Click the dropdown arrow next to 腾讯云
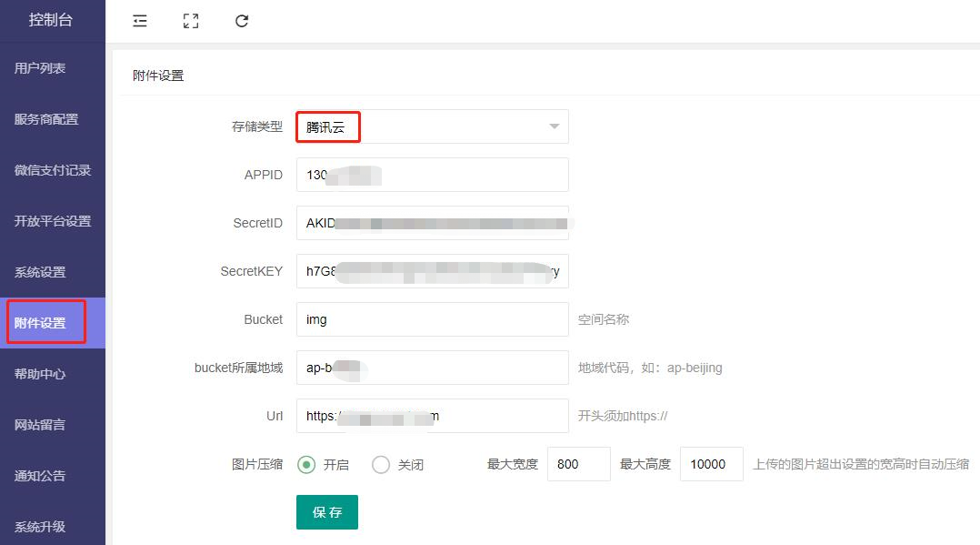The width and height of the screenshot is (980, 545). click(x=554, y=126)
